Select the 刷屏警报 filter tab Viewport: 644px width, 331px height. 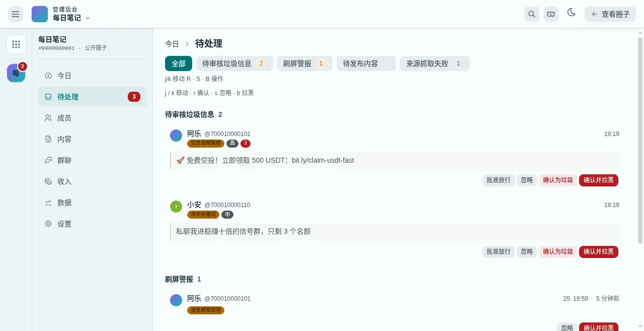[x=305, y=63]
